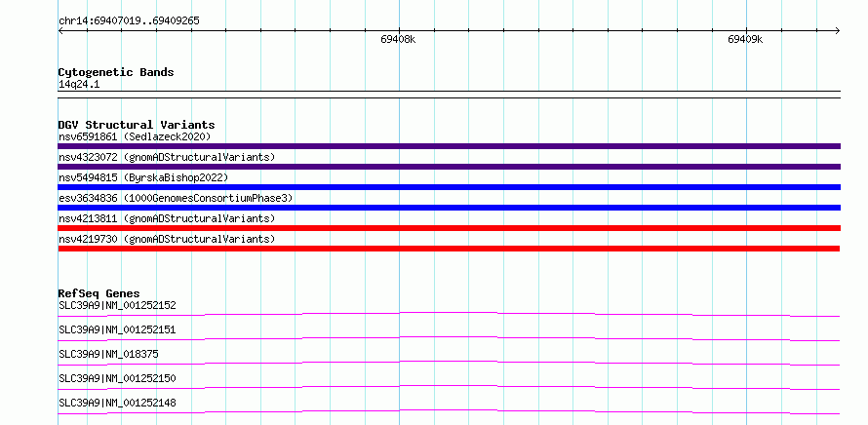Open transcript SLC39A9|NM_001252150 label
Screen dimensions: 868x425
117,378
